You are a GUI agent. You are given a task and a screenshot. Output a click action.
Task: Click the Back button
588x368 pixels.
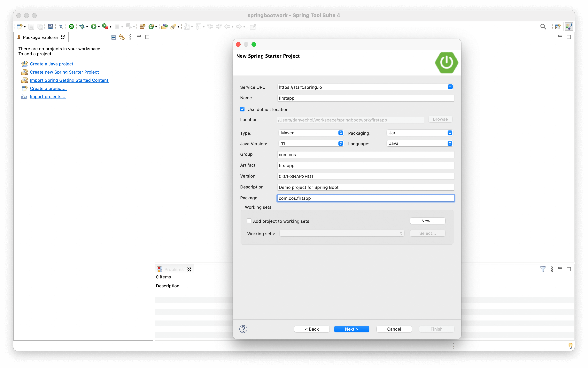point(312,329)
